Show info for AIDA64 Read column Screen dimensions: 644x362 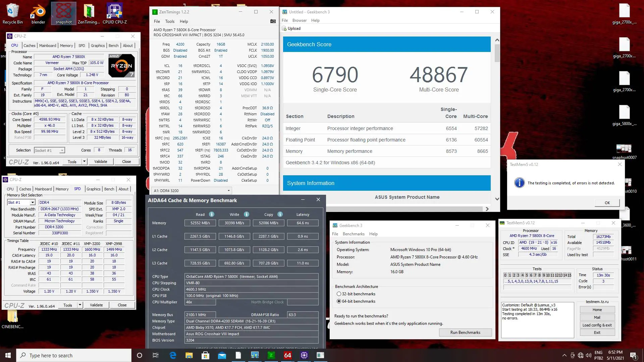(x=212, y=215)
